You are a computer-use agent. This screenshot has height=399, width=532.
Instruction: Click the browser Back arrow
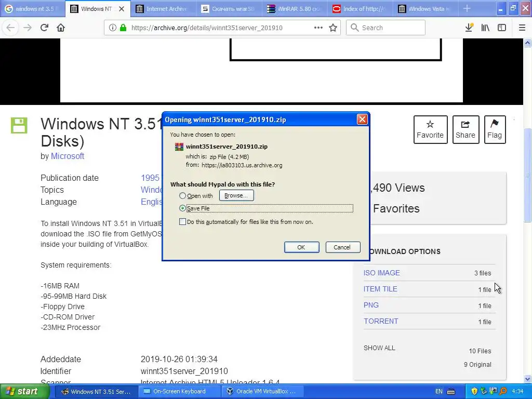coord(10,28)
